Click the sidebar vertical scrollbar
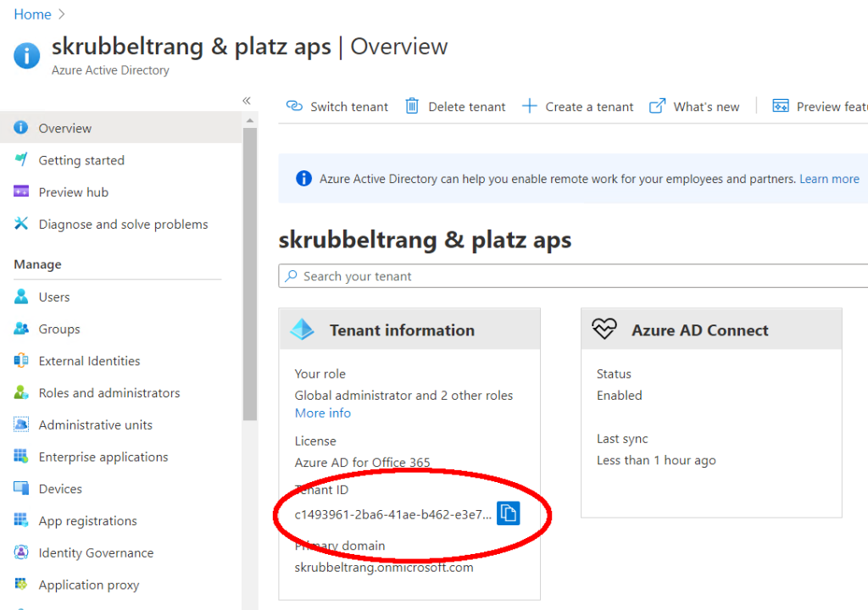Viewport: 868px width, 610px height. pos(249,271)
